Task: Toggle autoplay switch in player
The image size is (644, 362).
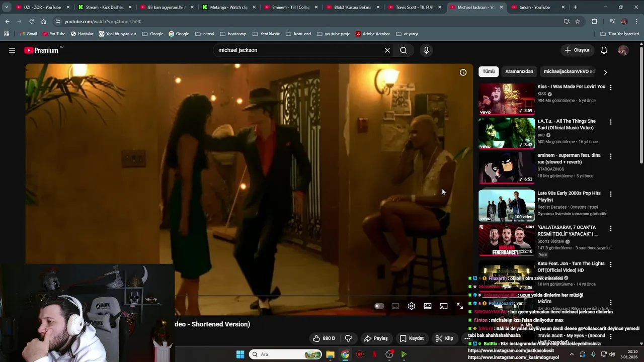Action: [x=379, y=306]
